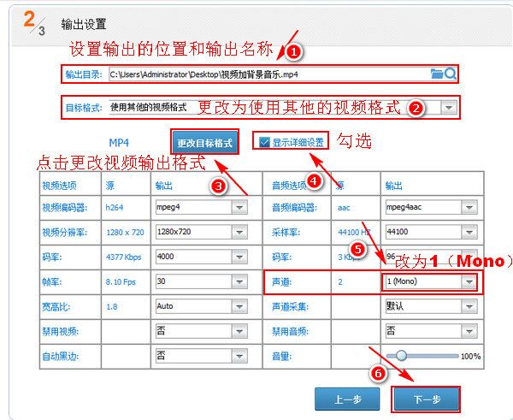Viewport: 513px width, 420px height.
Task: Click the 上一步 button
Action: [347, 399]
